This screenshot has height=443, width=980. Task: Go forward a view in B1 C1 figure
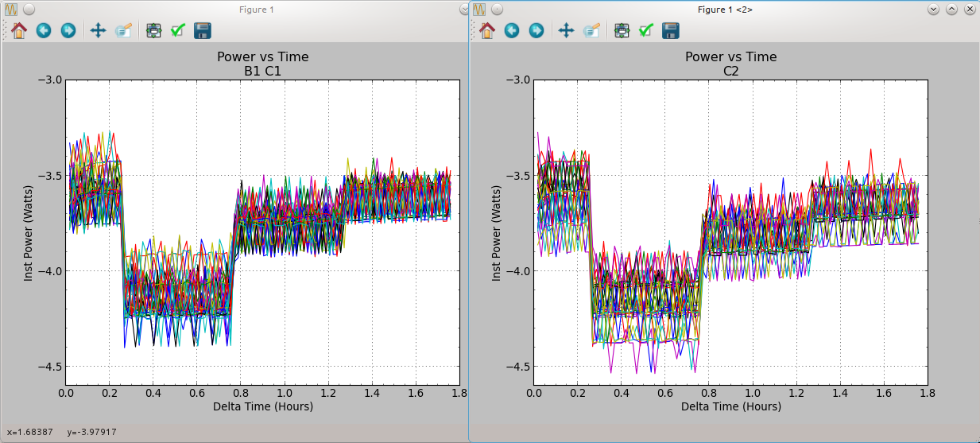pos(68,31)
